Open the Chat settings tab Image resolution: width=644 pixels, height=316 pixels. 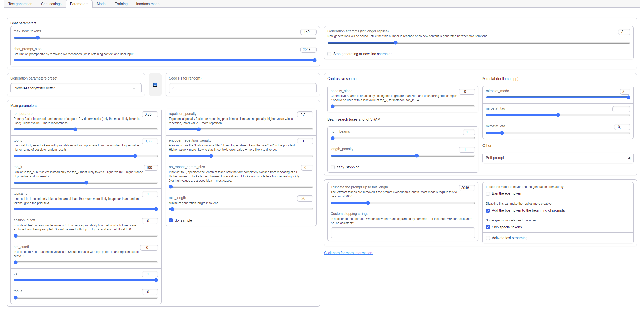(x=51, y=4)
